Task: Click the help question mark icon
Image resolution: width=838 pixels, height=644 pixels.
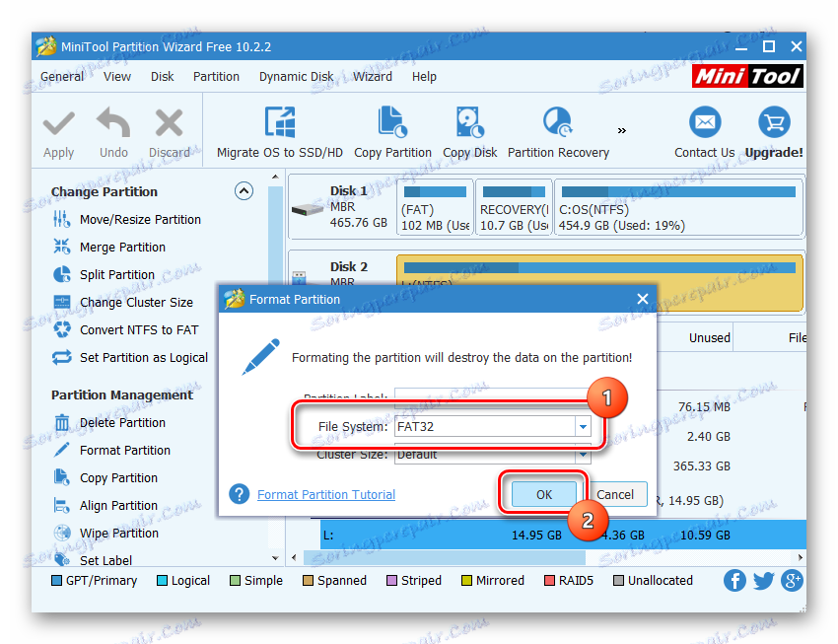Action: click(x=239, y=494)
